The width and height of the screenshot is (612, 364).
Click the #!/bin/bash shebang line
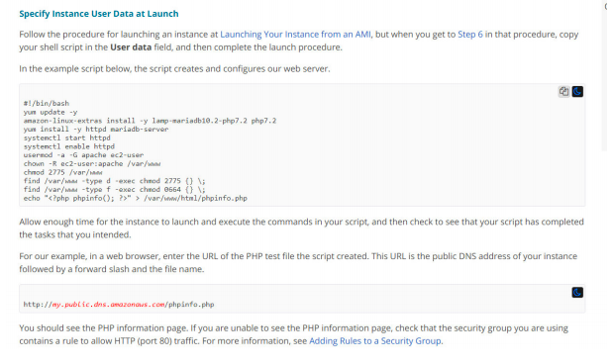47,103
